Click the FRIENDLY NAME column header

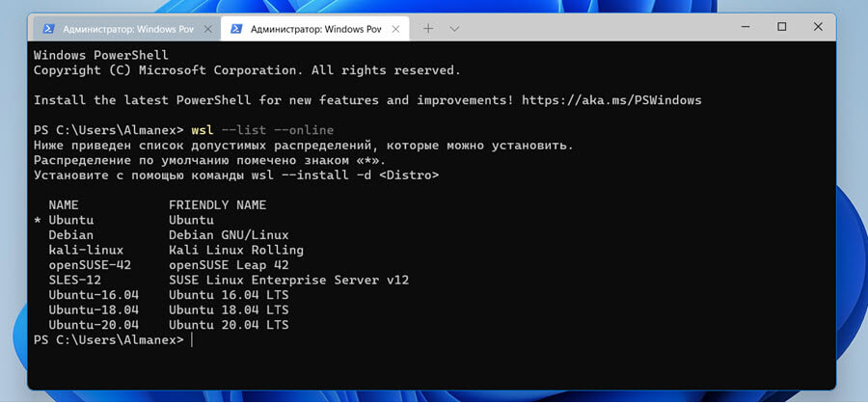(x=218, y=205)
